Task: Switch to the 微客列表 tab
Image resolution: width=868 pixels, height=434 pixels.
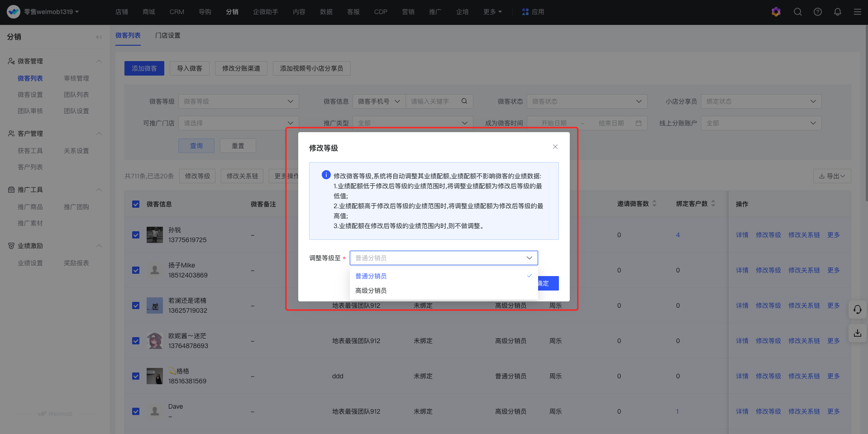Action: [128, 35]
